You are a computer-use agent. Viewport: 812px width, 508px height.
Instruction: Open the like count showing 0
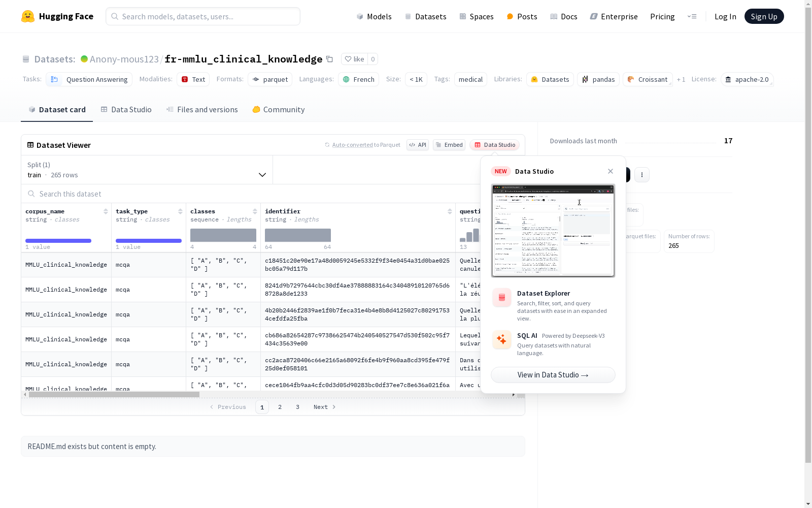click(x=373, y=59)
